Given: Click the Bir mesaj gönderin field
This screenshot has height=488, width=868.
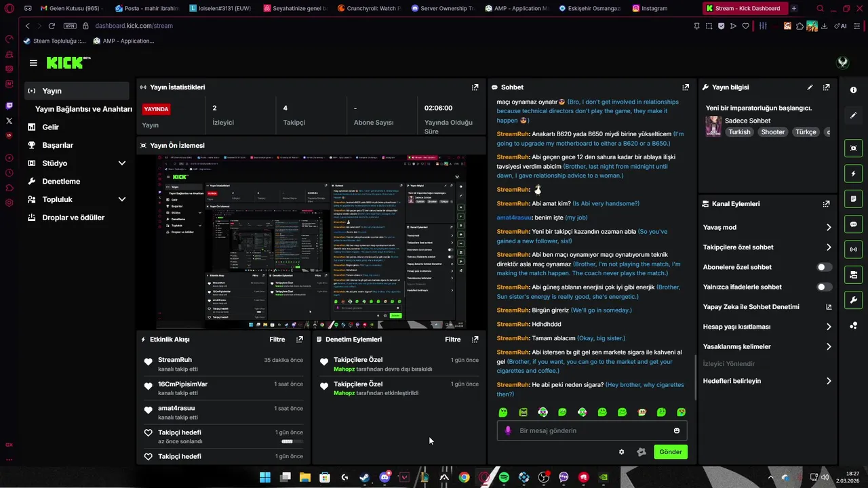Looking at the screenshot, I should pos(592,430).
